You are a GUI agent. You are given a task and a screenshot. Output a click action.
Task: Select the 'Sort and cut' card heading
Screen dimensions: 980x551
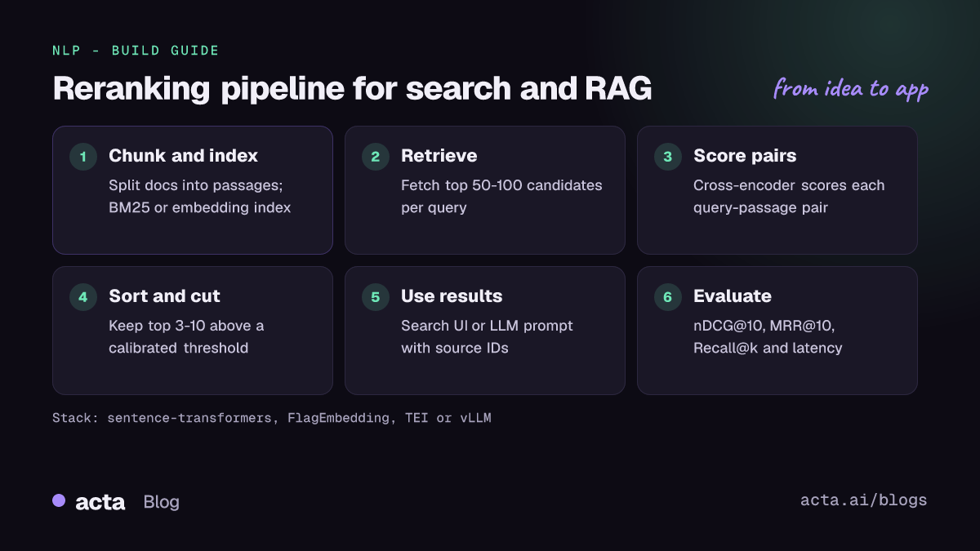(x=164, y=296)
